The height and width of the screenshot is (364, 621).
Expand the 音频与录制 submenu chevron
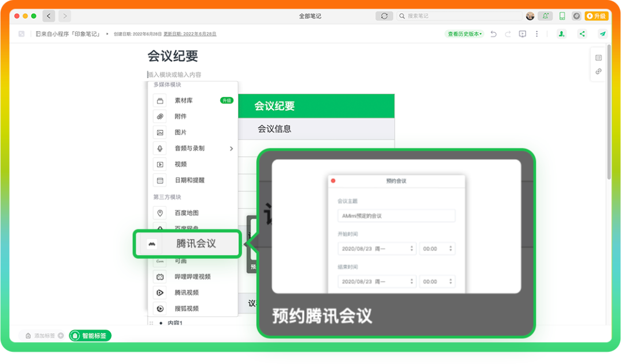[231, 148]
